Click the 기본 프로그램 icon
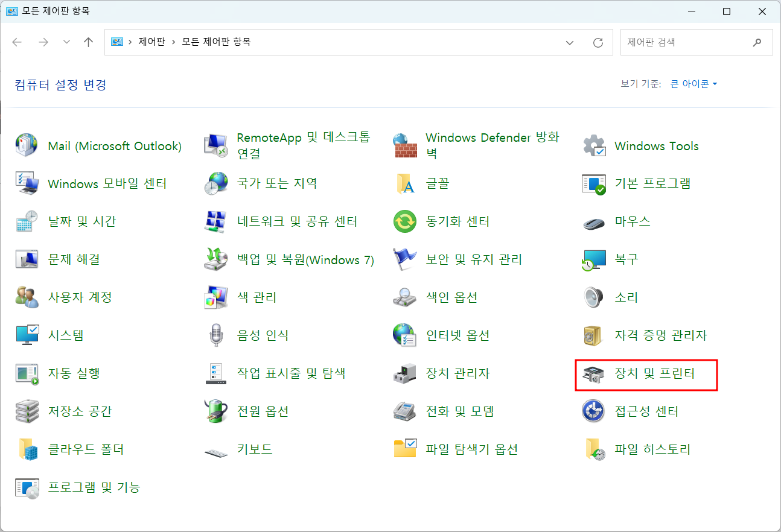The image size is (781, 532). coord(594,183)
